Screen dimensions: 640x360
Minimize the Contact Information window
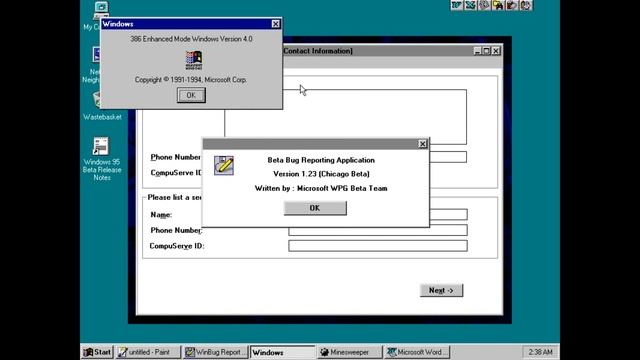coord(477,51)
